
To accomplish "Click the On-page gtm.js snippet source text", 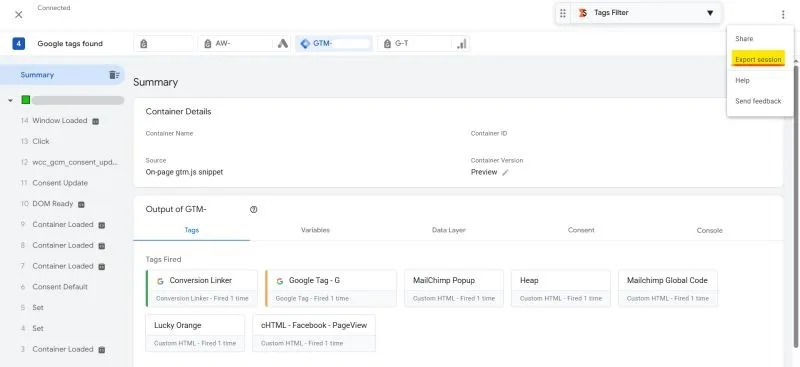I will click(x=184, y=173).
